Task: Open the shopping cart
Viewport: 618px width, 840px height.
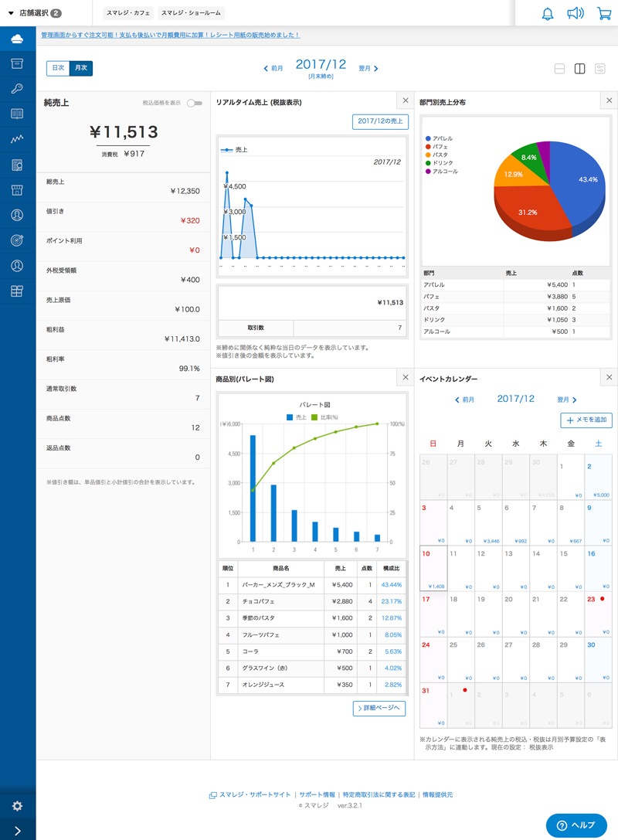Action: [x=604, y=13]
